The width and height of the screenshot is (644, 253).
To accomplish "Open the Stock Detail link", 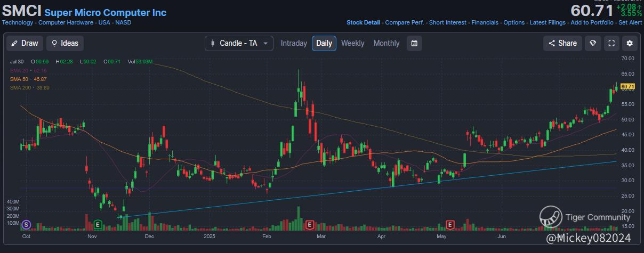I will [x=363, y=23].
